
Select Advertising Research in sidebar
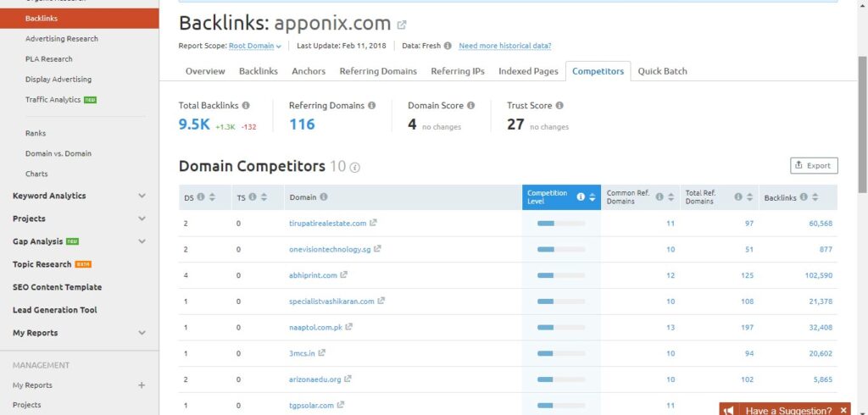[61, 39]
